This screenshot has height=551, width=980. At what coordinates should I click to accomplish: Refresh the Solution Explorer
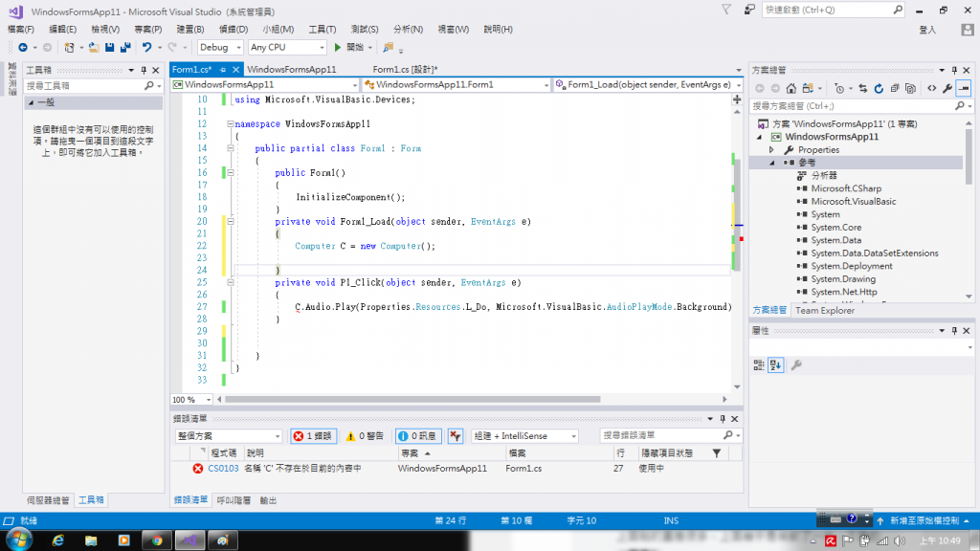[879, 89]
